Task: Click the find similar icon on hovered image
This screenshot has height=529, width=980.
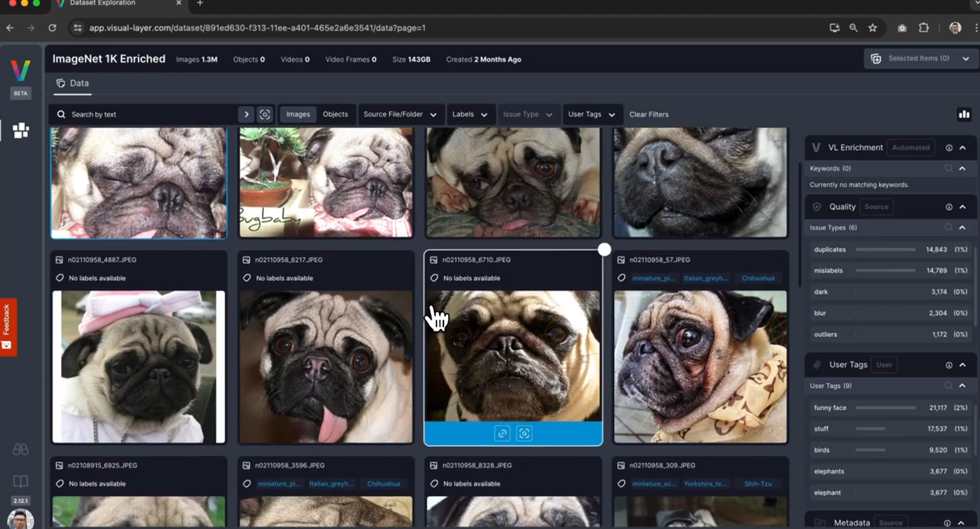Action: [524, 433]
